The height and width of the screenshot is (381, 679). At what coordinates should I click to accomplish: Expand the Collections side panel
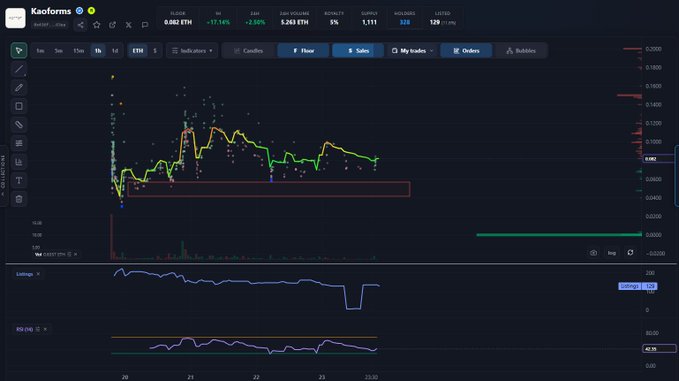(3, 177)
